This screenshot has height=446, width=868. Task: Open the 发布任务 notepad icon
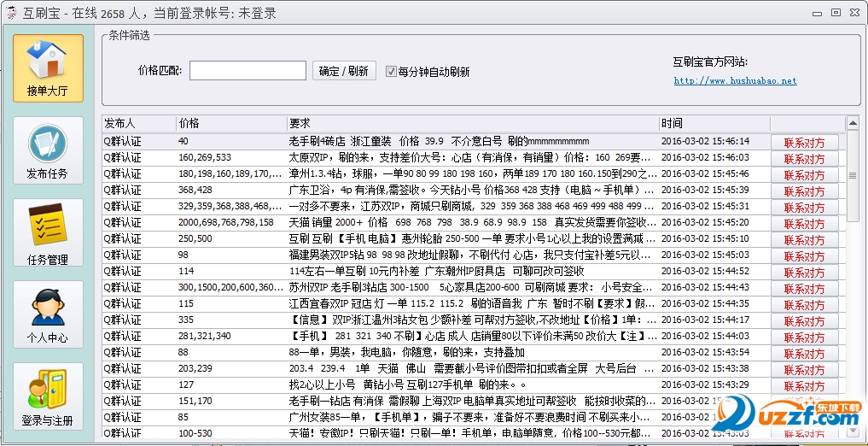(48, 150)
